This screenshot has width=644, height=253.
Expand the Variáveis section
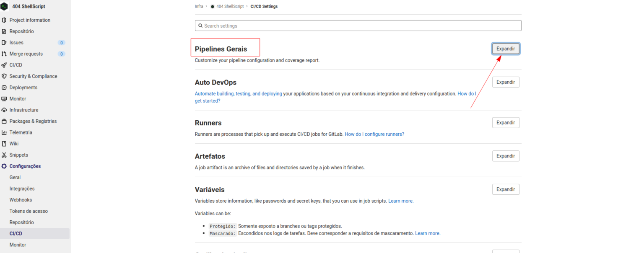pos(506,189)
